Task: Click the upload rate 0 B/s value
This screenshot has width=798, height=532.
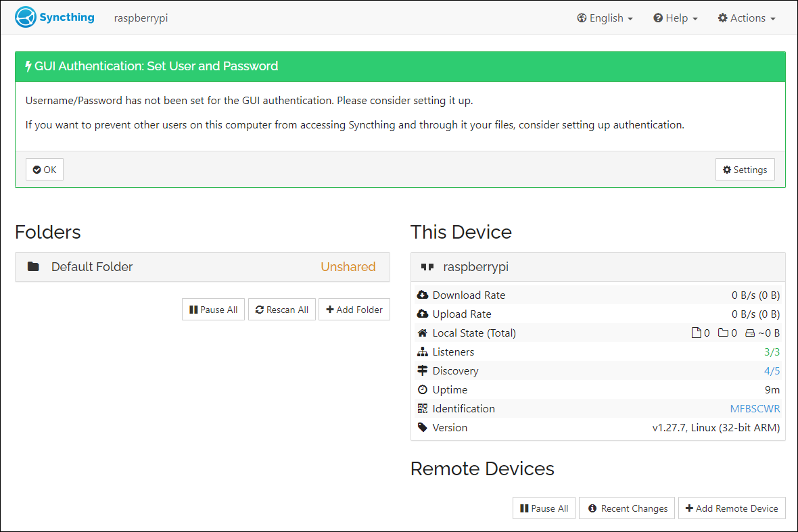Action: (x=756, y=314)
